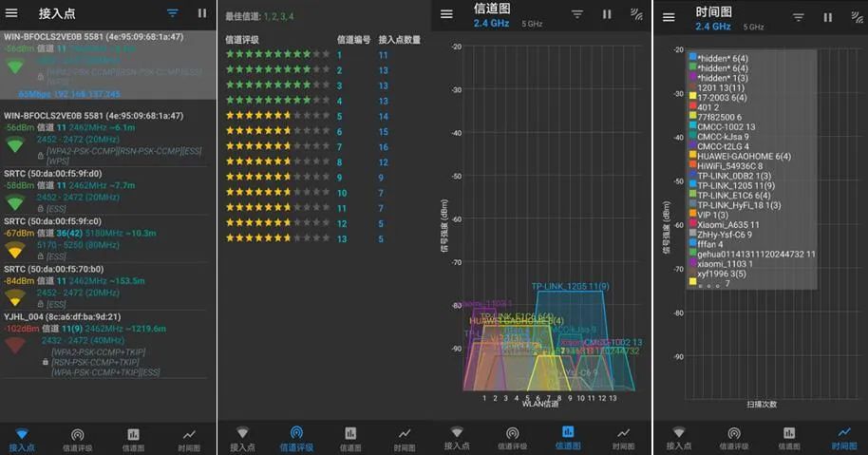Select Xiaomi_A635 11 in the time graph legend
The width and height of the screenshot is (868, 455).
tap(728, 225)
